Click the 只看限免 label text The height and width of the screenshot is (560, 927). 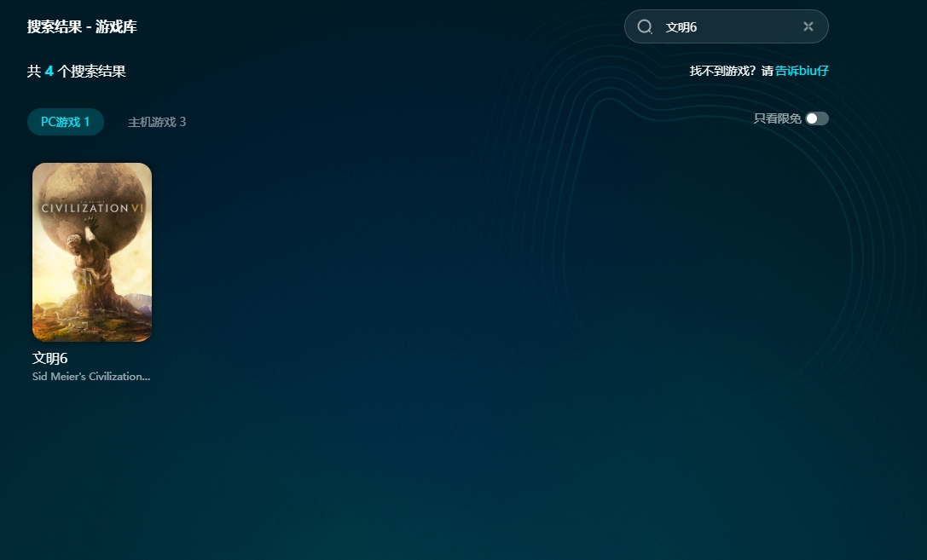pos(777,118)
